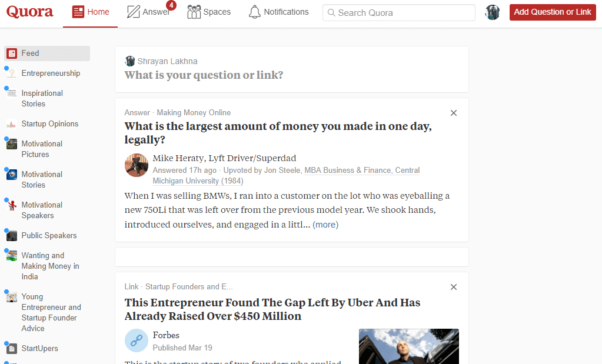Select the Feed icon in the sidebar
Screen dimensions: 602x364
(13, 53)
